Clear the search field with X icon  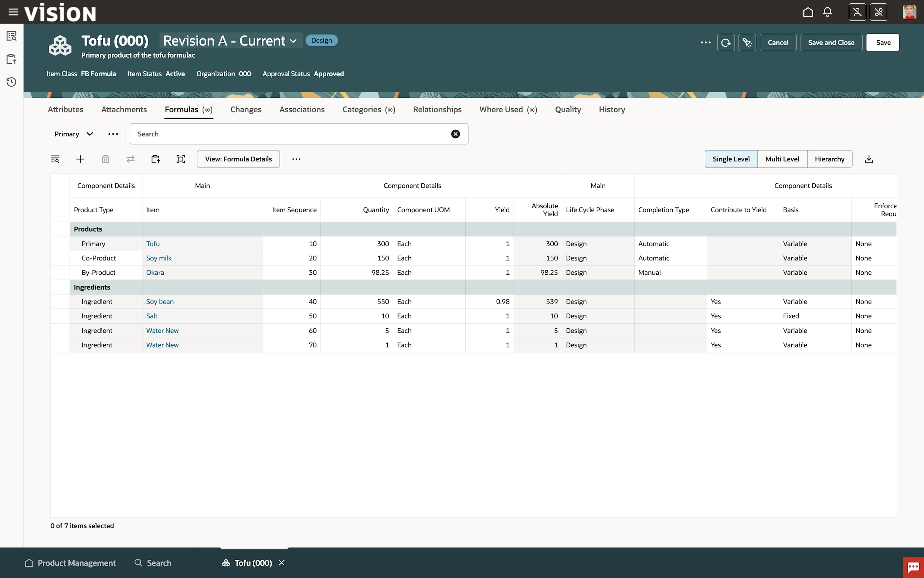coord(455,134)
